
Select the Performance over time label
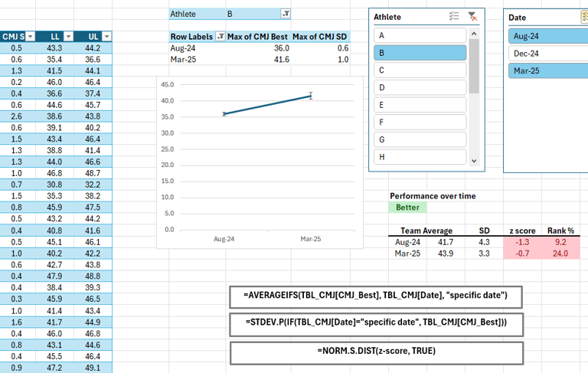pyautogui.click(x=433, y=196)
